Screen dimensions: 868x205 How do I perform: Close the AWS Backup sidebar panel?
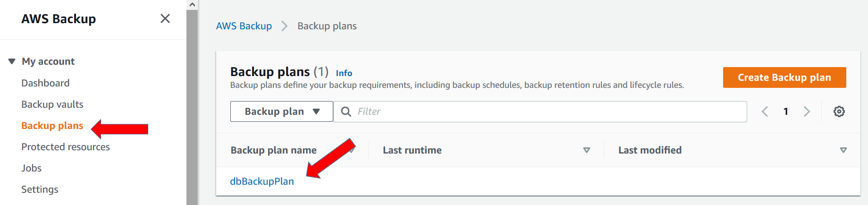[x=165, y=18]
